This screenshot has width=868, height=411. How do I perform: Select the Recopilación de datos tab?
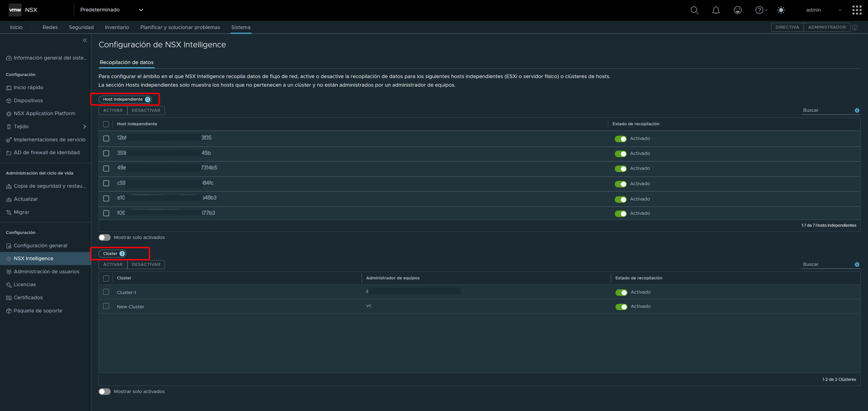127,62
